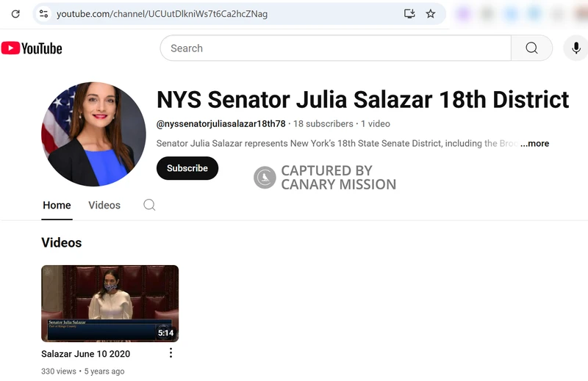The width and height of the screenshot is (588, 381).
Task: Search within channel using the magnifier icon
Action: coord(149,205)
